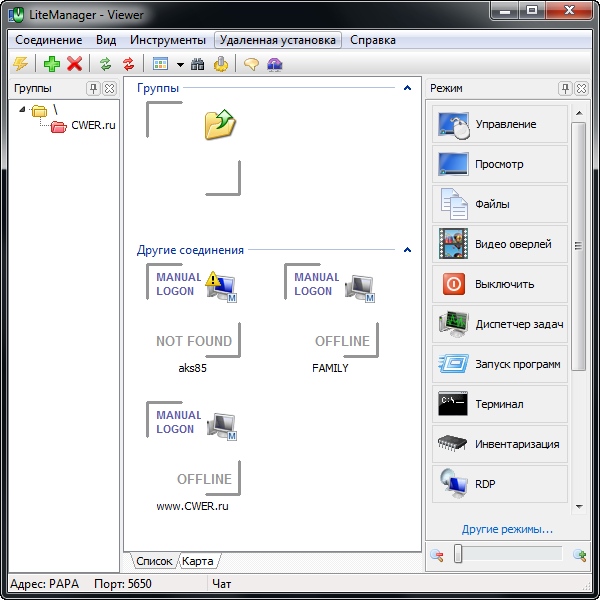Click the green refresh arrows icon
The width and height of the screenshot is (600, 600).
105,64
